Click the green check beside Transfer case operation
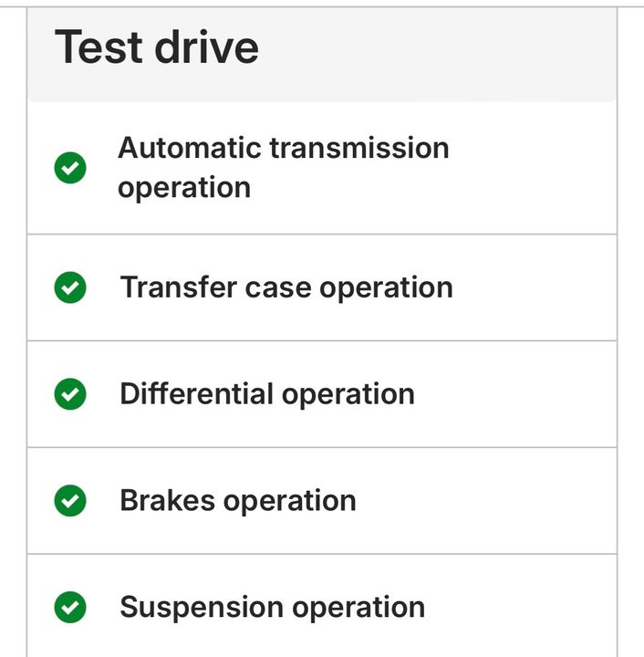Image resolution: width=644 pixels, height=657 pixels. 70,287
